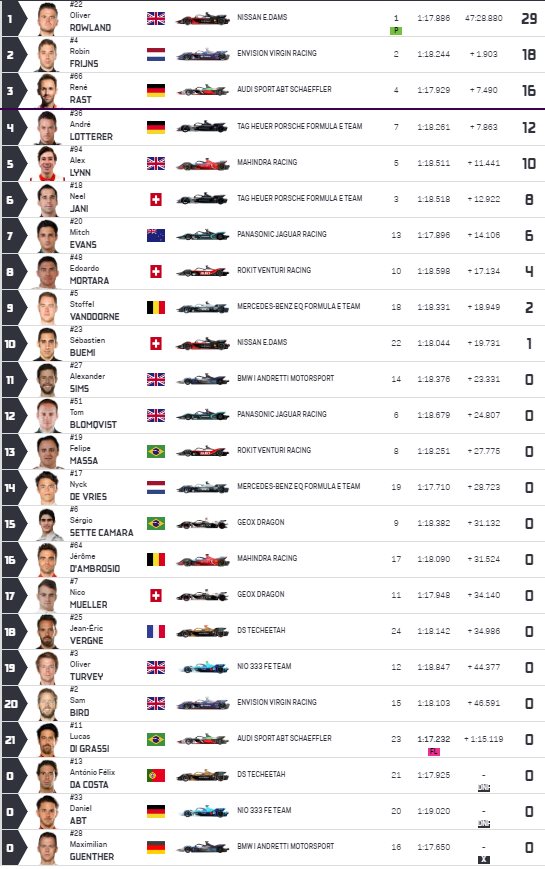Click Vergne's DS Techeetah gold car icon
Viewport: 545px width, 869px height.
point(203,631)
